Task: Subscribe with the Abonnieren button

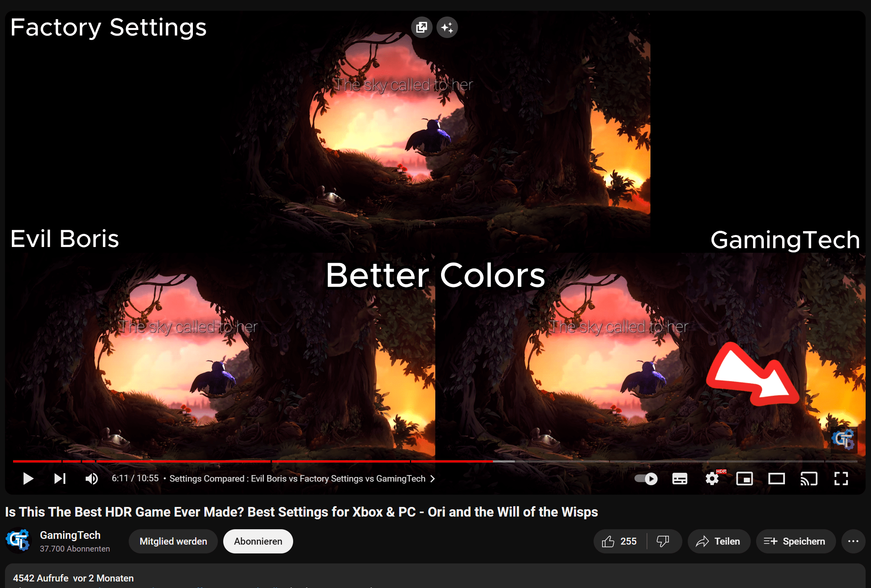Action: pyautogui.click(x=258, y=541)
